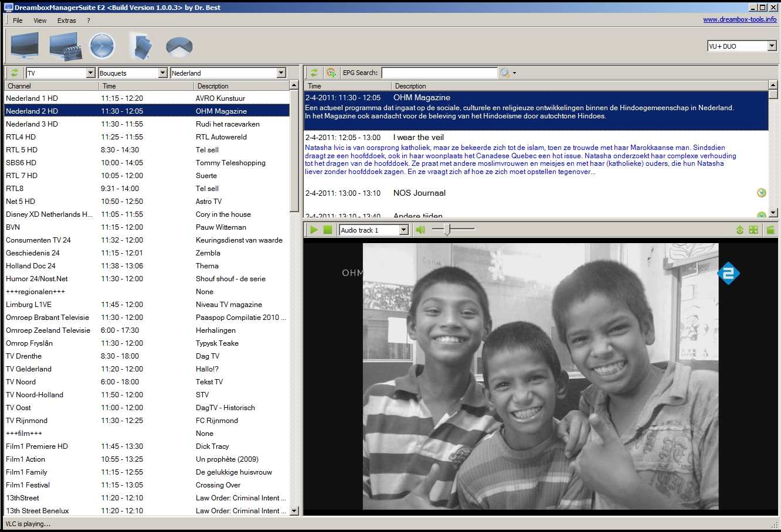Viewport: 781px width, 532px height.
Task: Sort channel list by Time column
Action: pos(147,86)
